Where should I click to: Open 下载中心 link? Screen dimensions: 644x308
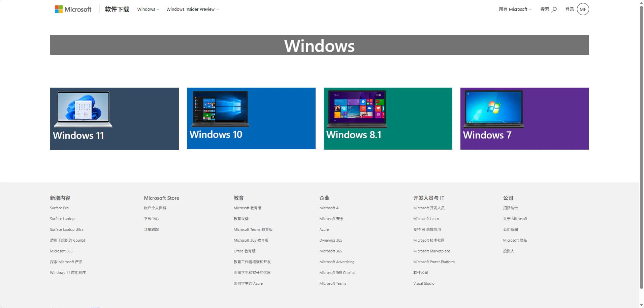coord(151,219)
